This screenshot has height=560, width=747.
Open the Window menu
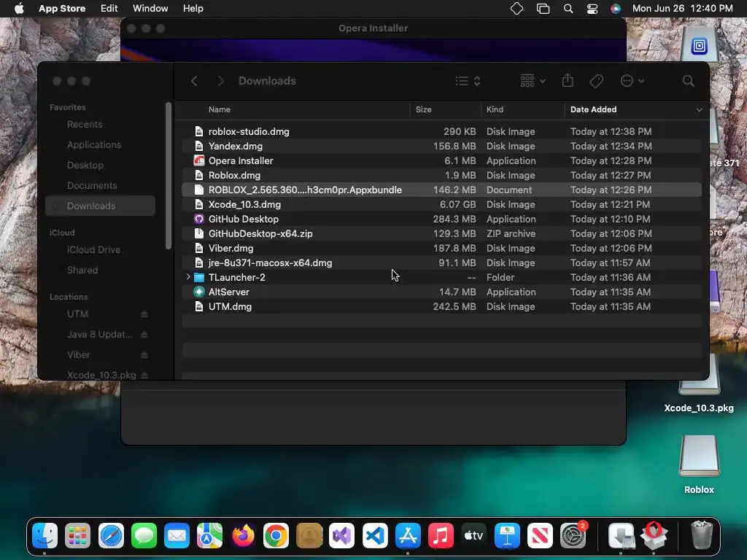[x=150, y=9]
